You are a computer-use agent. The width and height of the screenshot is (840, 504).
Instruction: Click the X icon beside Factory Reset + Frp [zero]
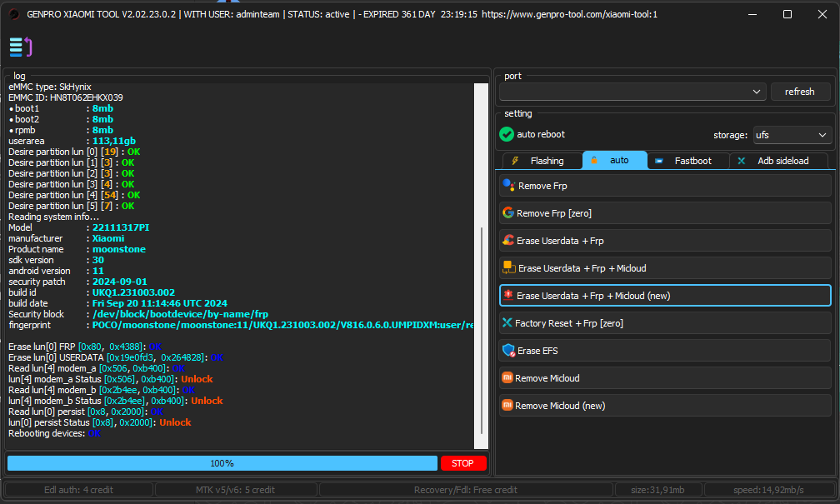pos(507,322)
